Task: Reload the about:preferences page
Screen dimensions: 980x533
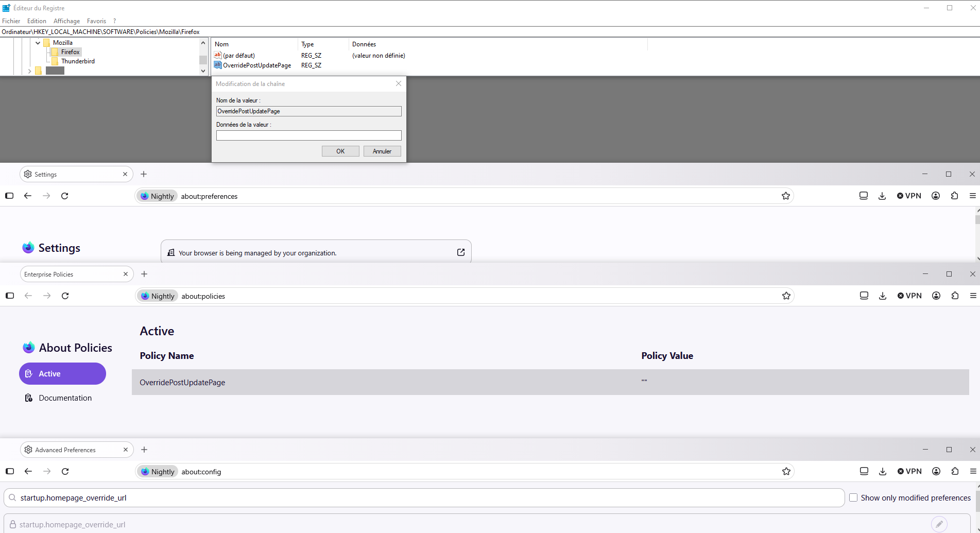Action: coord(65,196)
